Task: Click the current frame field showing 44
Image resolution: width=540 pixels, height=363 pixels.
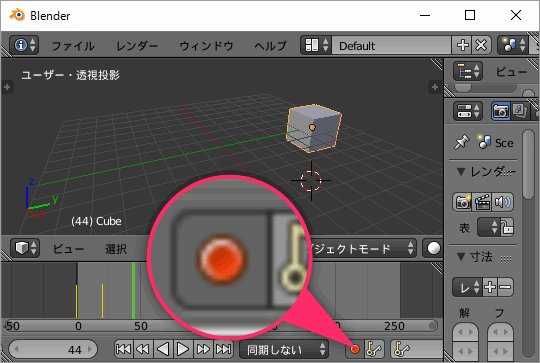Action: (x=53, y=350)
